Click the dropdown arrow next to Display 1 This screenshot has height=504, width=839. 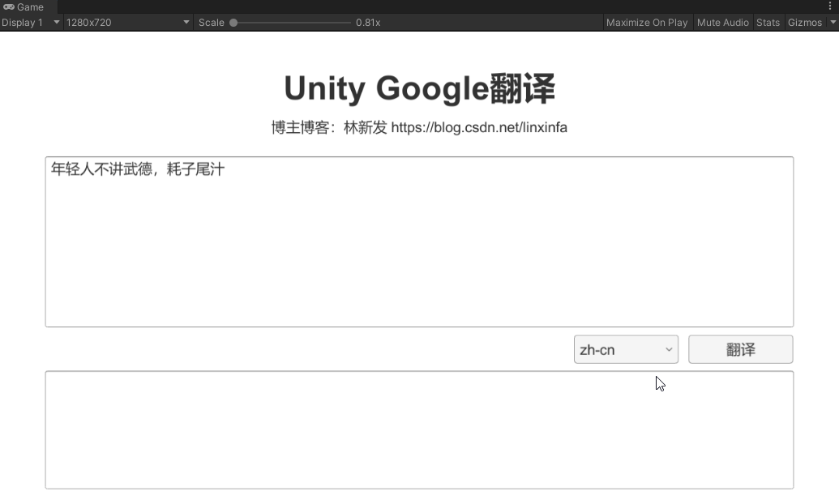(55, 23)
